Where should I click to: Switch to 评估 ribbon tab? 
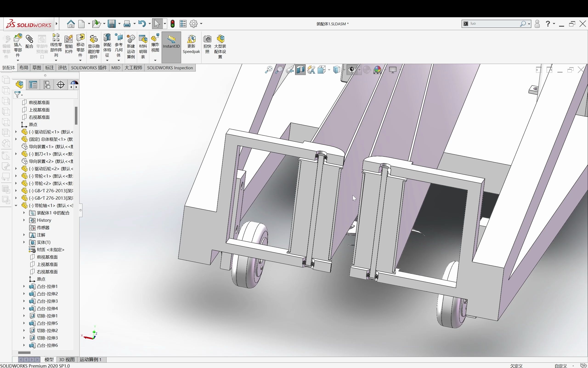pyautogui.click(x=62, y=68)
